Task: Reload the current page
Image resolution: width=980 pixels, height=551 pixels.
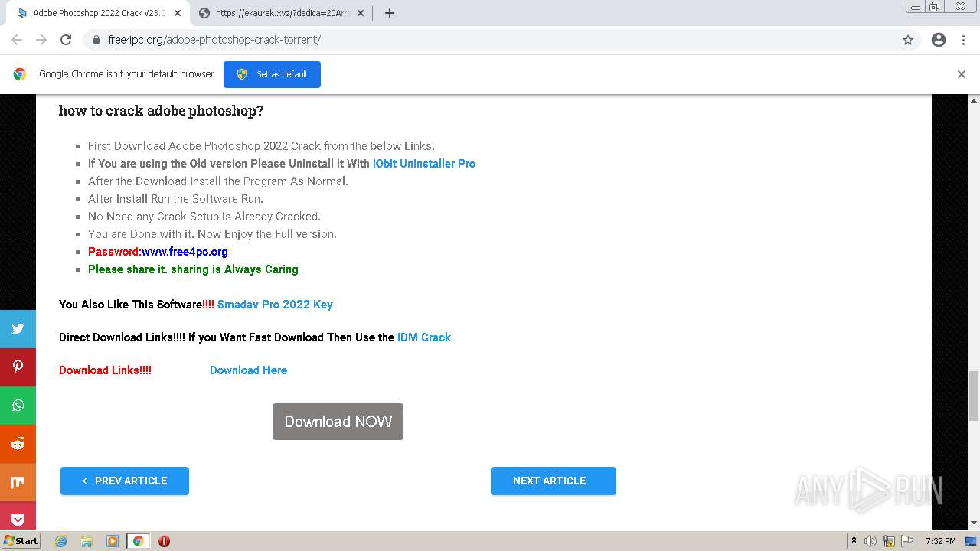Action: 66,40
